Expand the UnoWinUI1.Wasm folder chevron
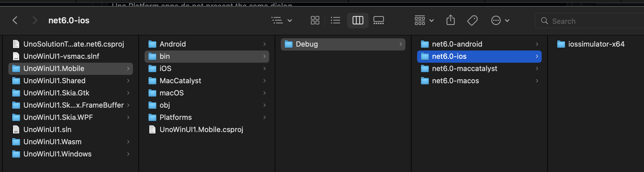644x172 pixels. click(128, 141)
